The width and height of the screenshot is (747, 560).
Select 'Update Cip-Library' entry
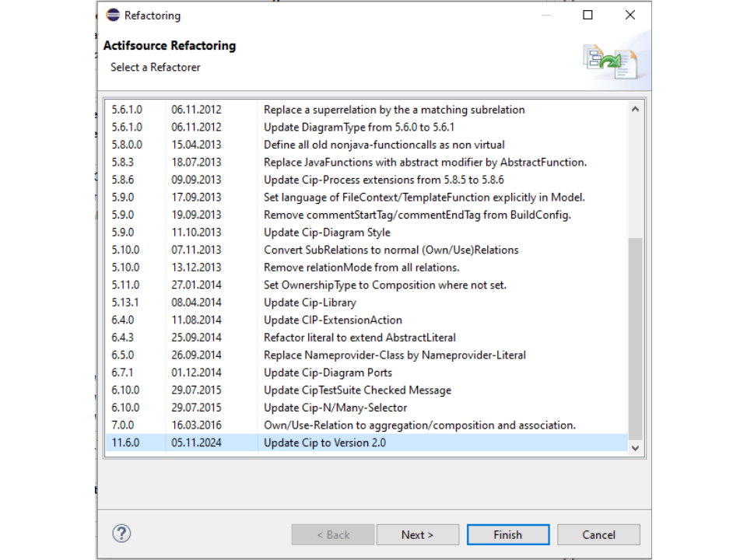[310, 303]
